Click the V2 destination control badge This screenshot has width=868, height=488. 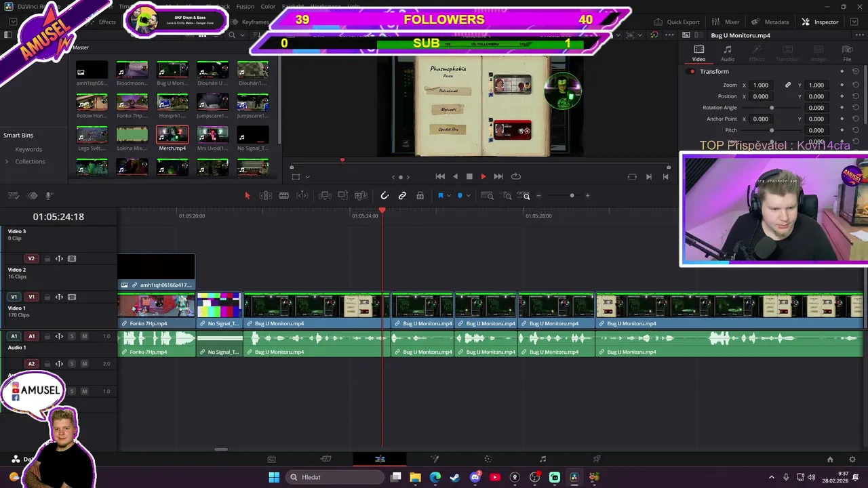pos(31,259)
